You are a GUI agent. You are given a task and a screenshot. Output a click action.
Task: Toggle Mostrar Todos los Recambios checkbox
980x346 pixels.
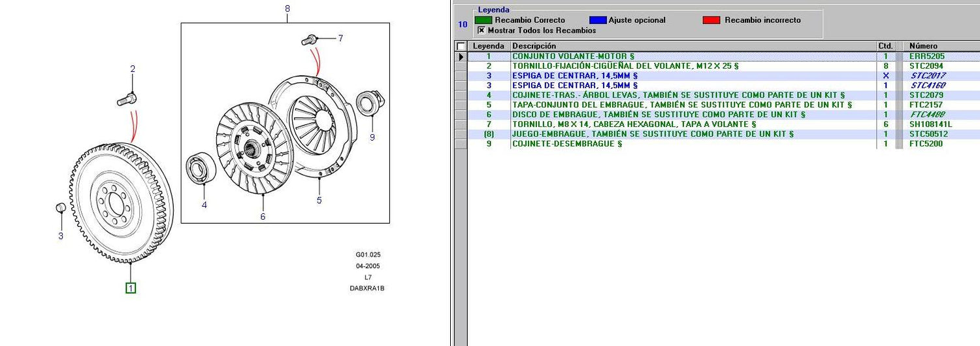(482, 30)
